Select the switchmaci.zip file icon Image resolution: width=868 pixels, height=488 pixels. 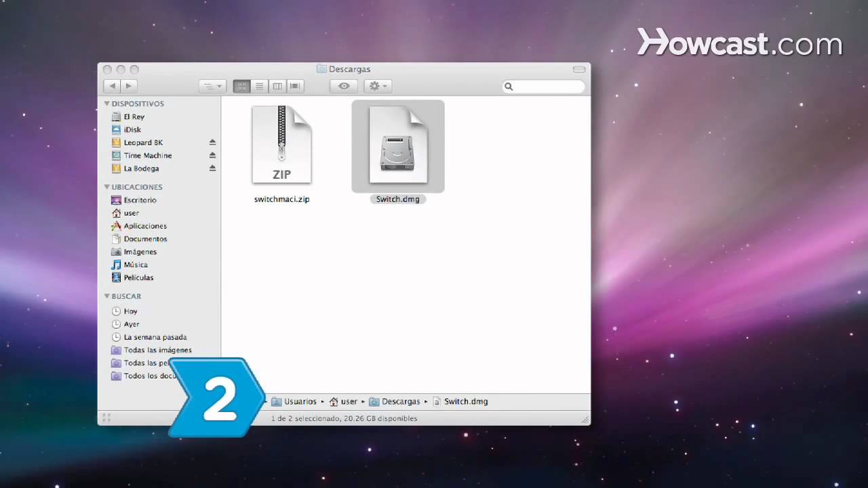click(281, 144)
